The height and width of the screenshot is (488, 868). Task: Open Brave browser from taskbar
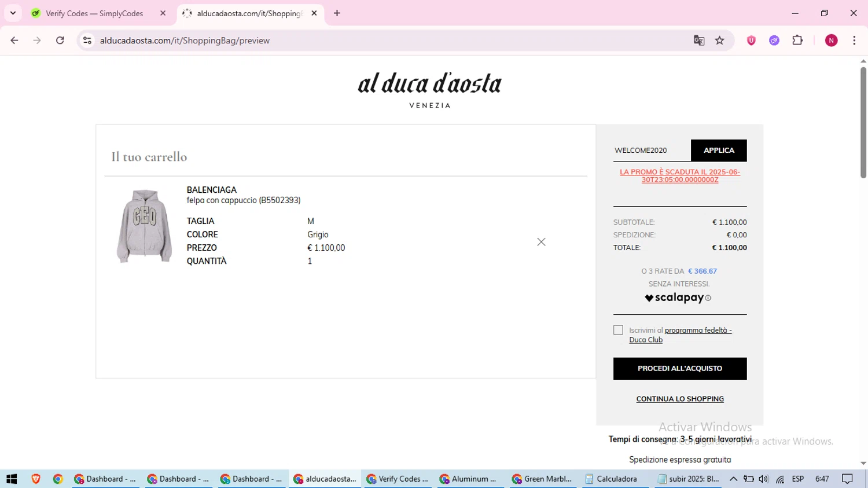36,479
